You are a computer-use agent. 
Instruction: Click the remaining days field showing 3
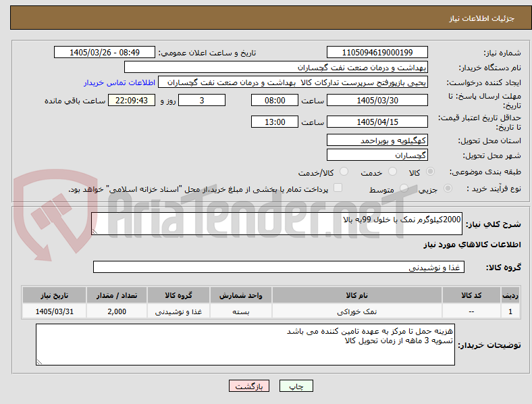(202, 101)
